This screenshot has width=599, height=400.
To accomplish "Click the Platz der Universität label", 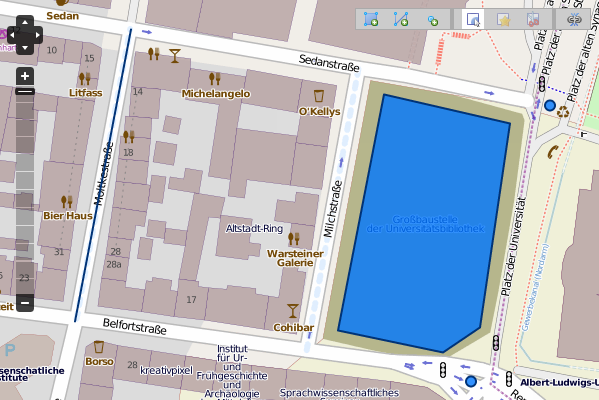I will pos(514,246).
